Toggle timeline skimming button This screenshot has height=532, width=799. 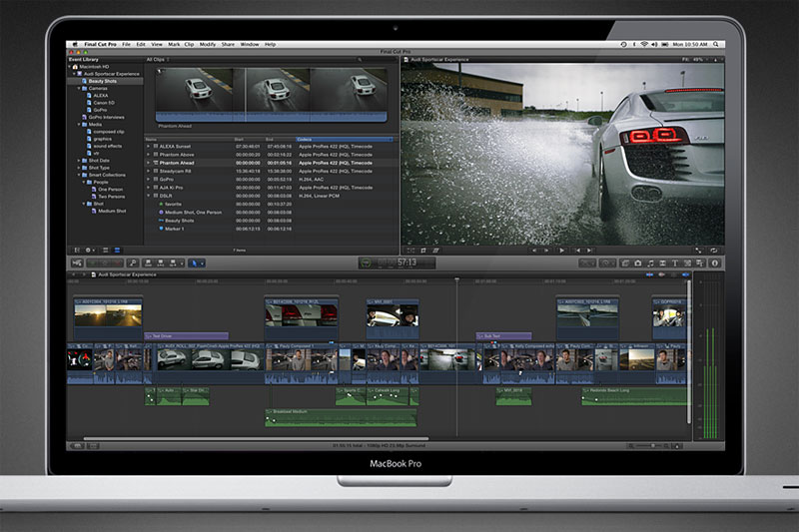click(x=649, y=274)
